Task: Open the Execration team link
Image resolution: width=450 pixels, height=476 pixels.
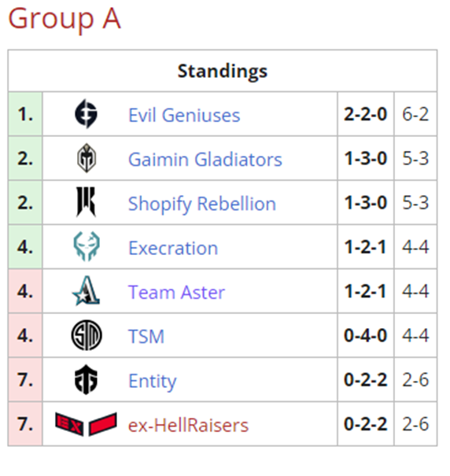Action: 173,248
